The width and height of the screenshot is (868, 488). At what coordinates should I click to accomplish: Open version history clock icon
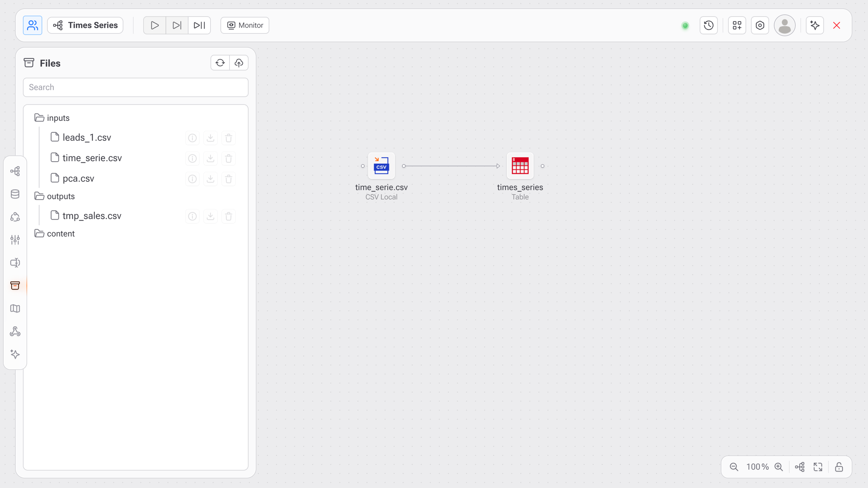click(709, 25)
